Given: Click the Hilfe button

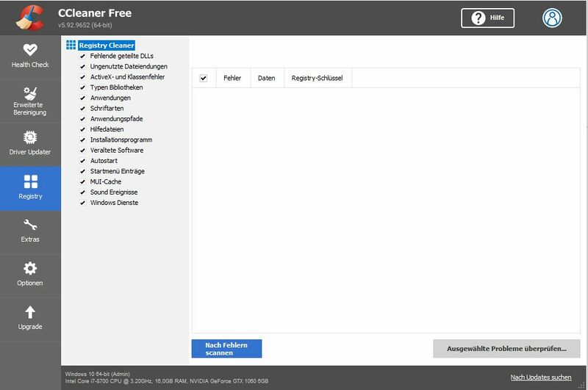Looking at the screenshot, I should 487,18.
